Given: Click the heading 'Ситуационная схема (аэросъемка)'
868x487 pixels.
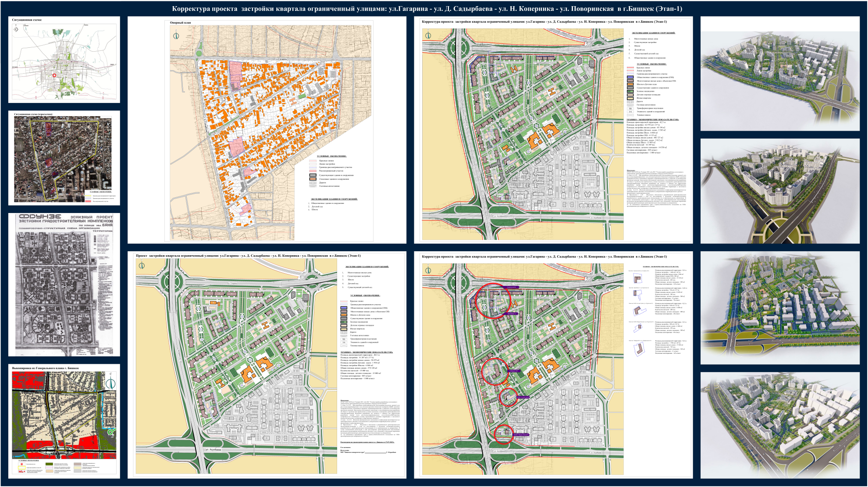Looking at the screenshot, I should point(33,114).
